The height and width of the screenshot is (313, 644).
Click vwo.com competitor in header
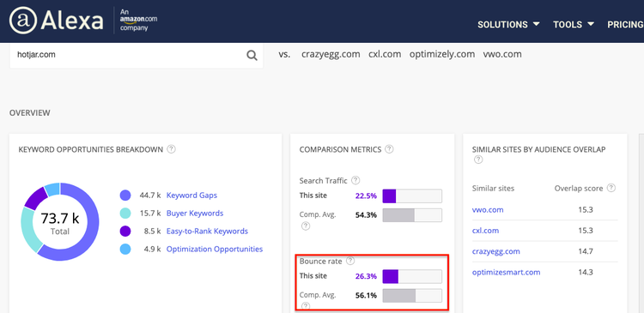click(502, 54)
